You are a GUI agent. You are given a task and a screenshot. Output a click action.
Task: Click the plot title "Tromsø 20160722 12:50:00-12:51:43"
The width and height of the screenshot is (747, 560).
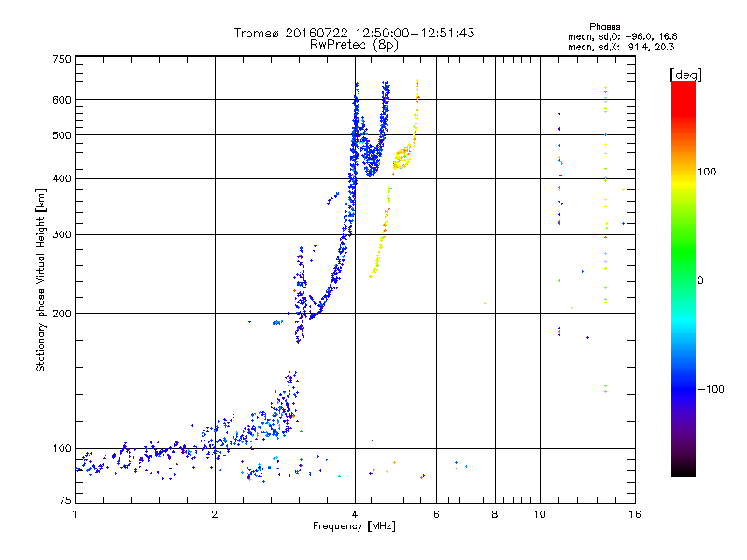[x=354, y=33]
